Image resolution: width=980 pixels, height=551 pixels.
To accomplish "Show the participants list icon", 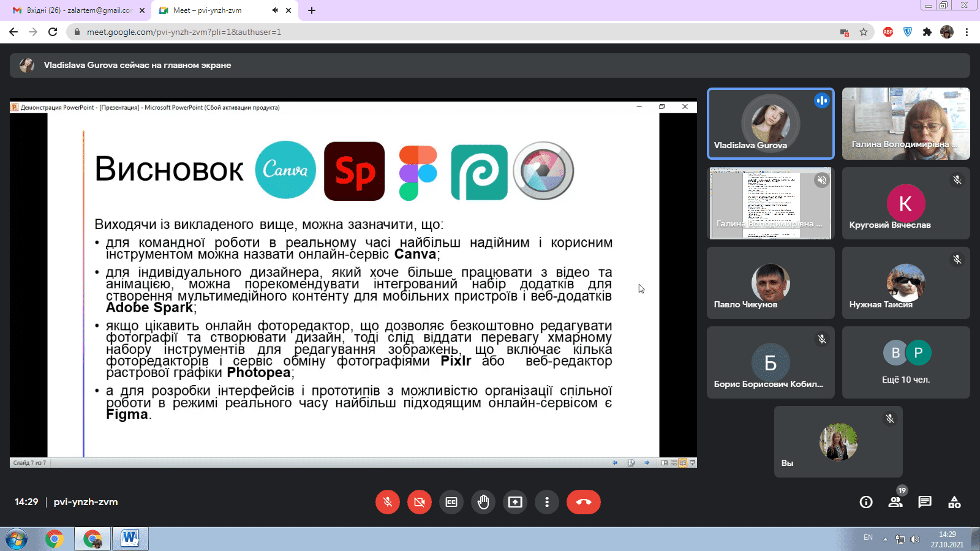I will (x=895, y=502).
